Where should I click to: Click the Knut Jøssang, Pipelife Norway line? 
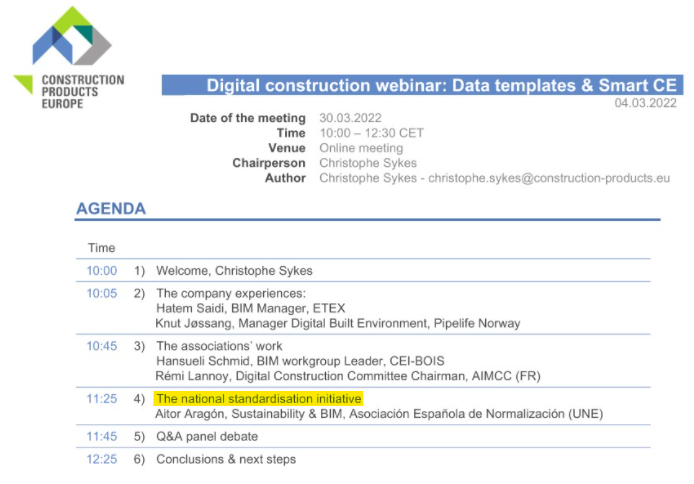click(338, 323)
